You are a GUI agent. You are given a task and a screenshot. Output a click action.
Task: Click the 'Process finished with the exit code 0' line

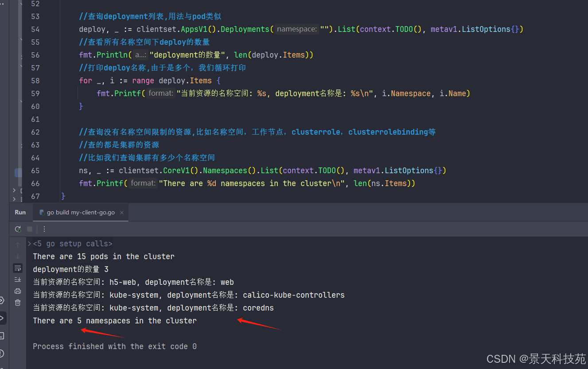pos(115,346)
